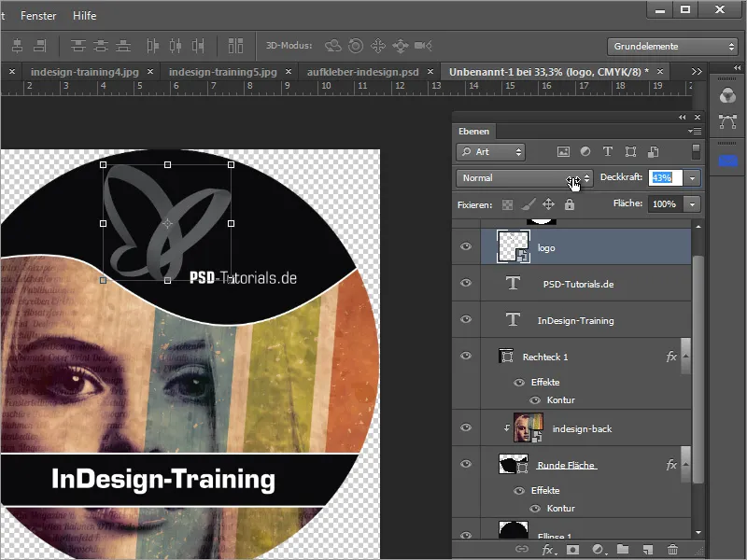
Task: Distribute right edges of layers
Action: 198,46
